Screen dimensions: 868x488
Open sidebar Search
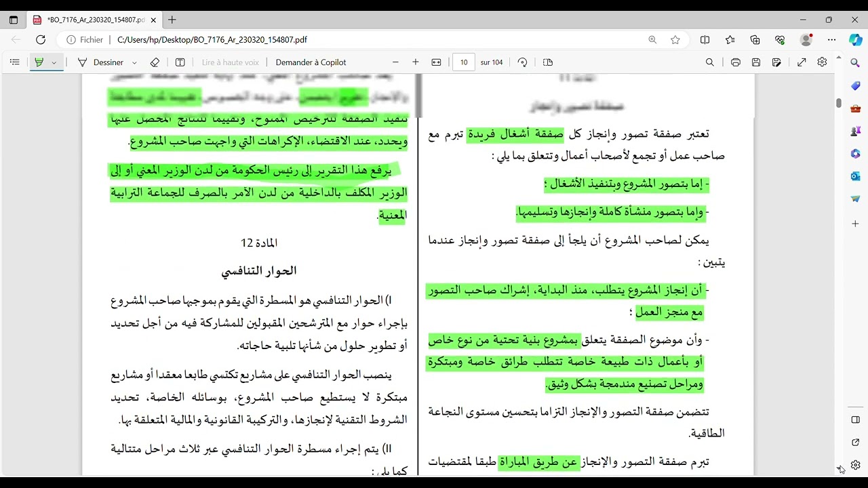(x=856, y=62)
